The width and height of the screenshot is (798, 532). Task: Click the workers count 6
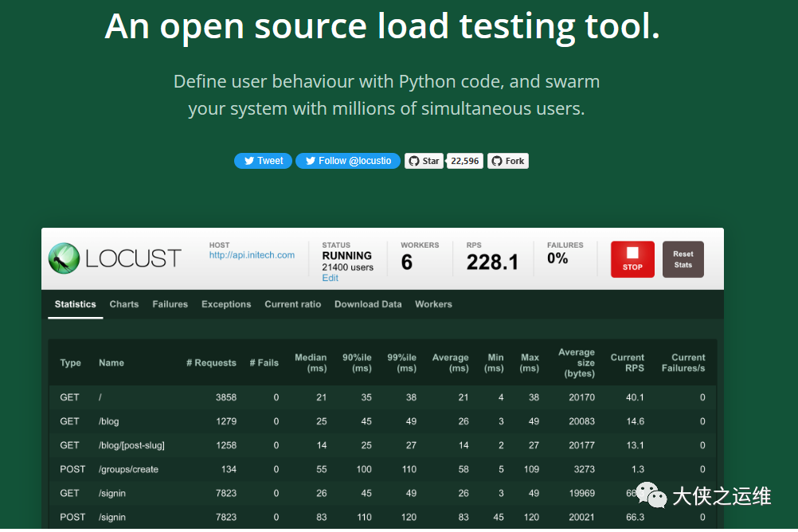click(x=407, y=263)
